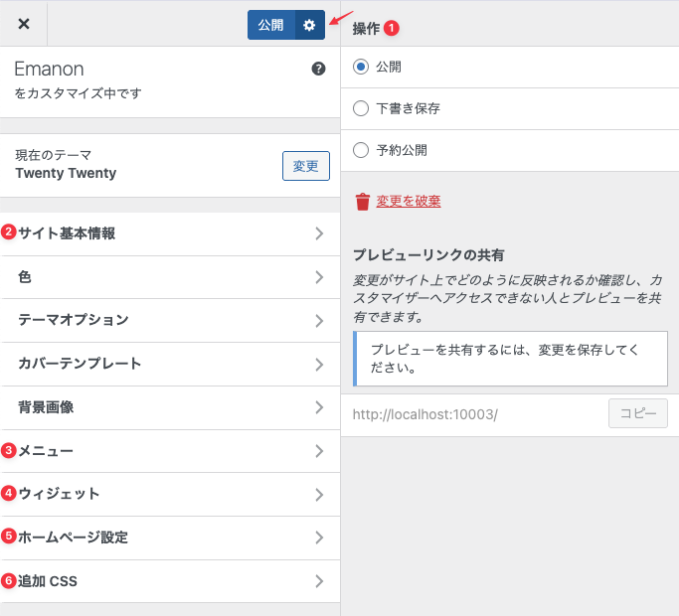Click the help question mark icon

[318, 69]
